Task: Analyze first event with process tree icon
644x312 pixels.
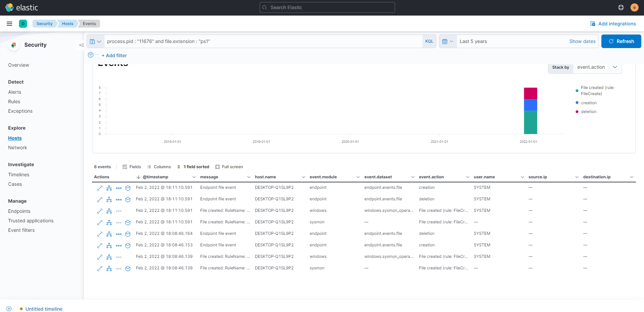Action: click(109, 188)
